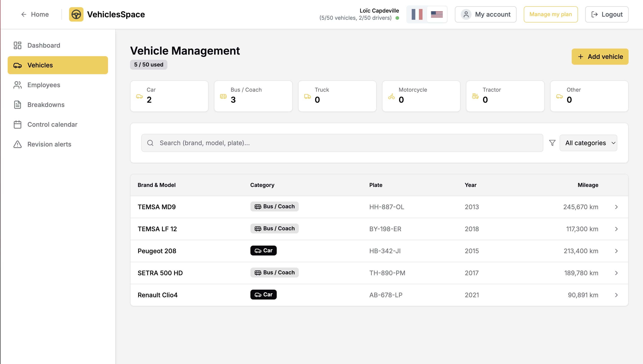Viewport: 643px width, 364px height.
Task: Expand the Renault Clio4 row chevron
Action: (616, 295)
